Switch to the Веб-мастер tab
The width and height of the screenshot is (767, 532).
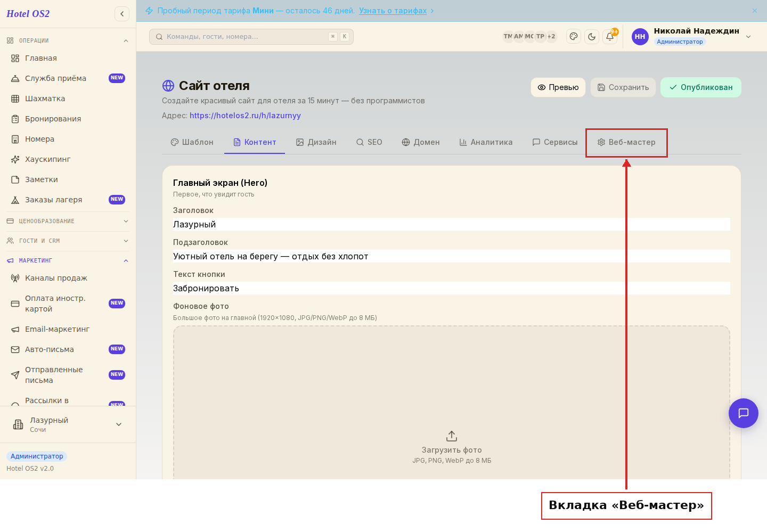pyautogui.click(x=626, y=142)
